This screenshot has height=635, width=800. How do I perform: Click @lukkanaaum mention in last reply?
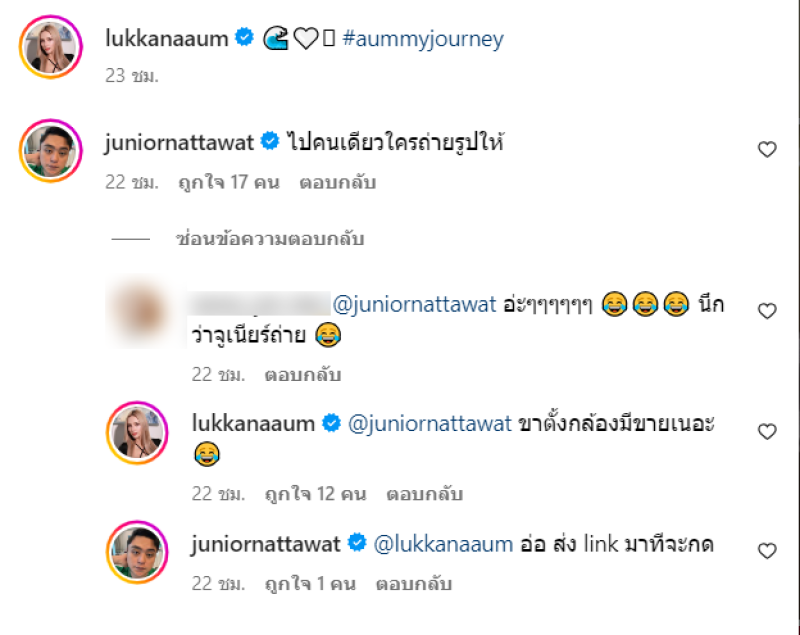(443, 544)
